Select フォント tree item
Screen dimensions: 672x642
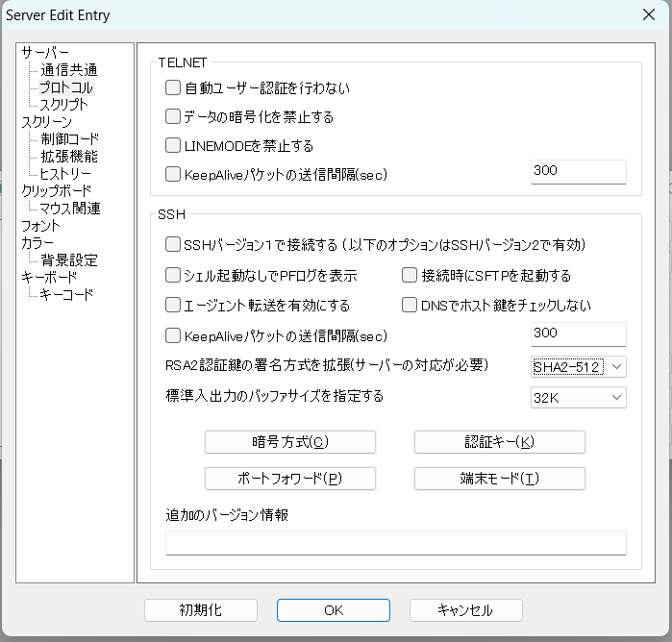click(40, 226)
